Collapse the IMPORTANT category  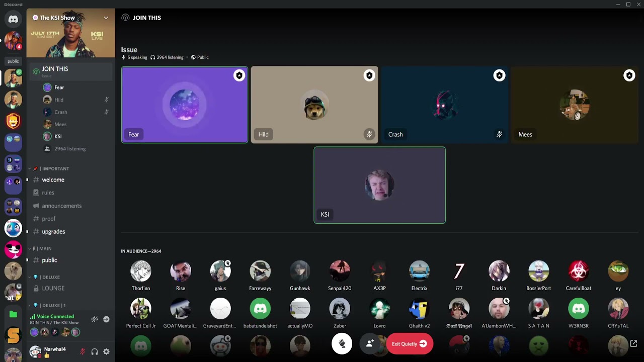(49, 168)
